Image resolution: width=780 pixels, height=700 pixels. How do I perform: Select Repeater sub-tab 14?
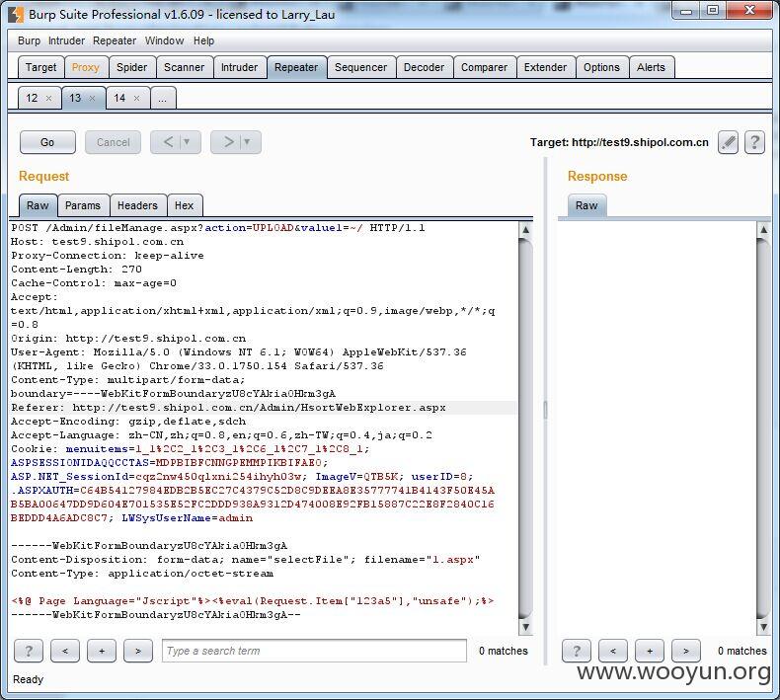(x=119, y=98)
